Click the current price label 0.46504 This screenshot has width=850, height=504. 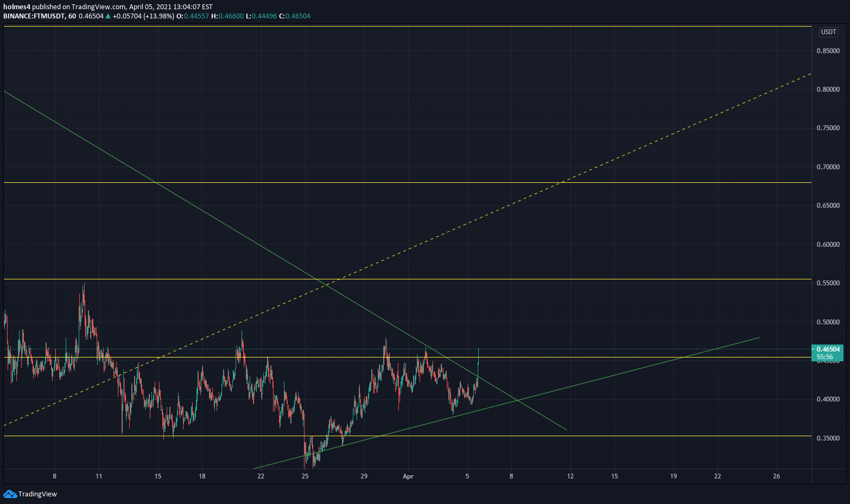point(828,349)
